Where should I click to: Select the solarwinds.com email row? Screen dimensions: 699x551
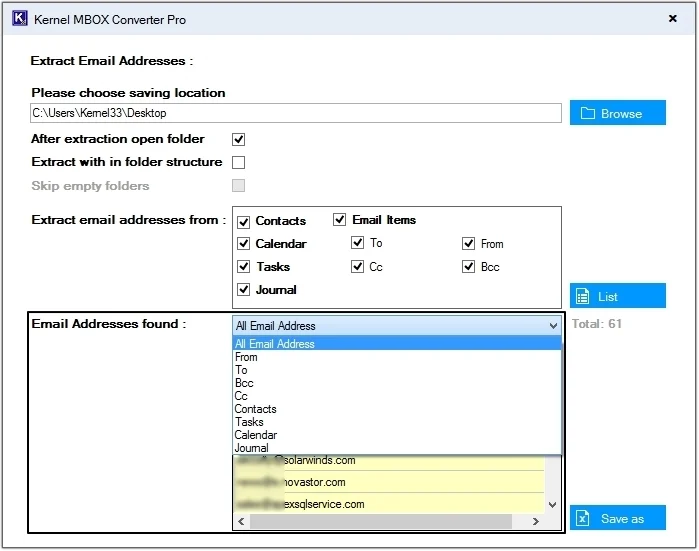tap(389, 461)
